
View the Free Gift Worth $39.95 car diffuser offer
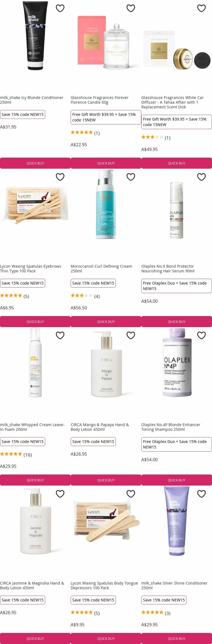click(x=177, y=122)
